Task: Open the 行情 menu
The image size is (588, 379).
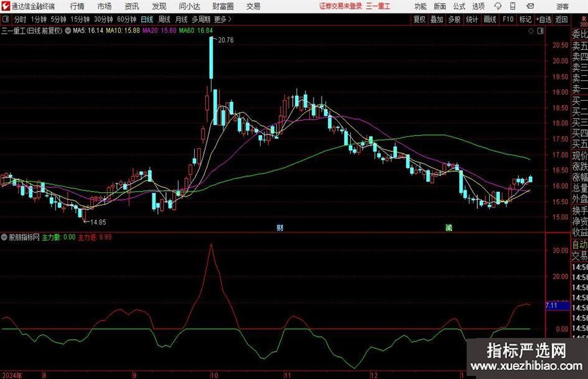Action: point(77,6)
